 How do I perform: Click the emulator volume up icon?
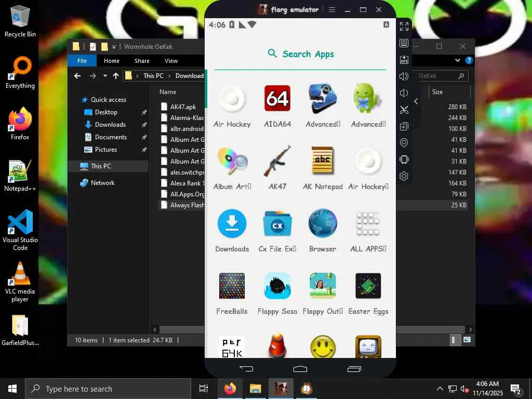coord(404,76)
